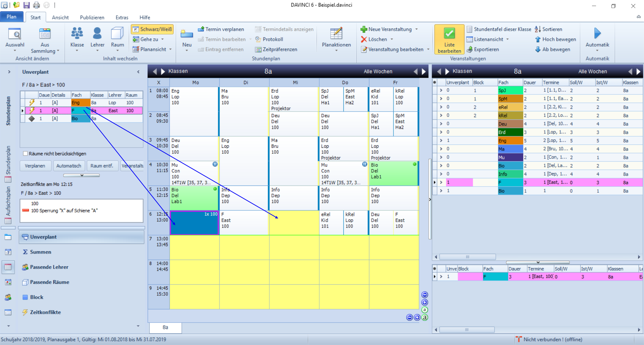Open the Extras ribbon tab

coord(122,17)
